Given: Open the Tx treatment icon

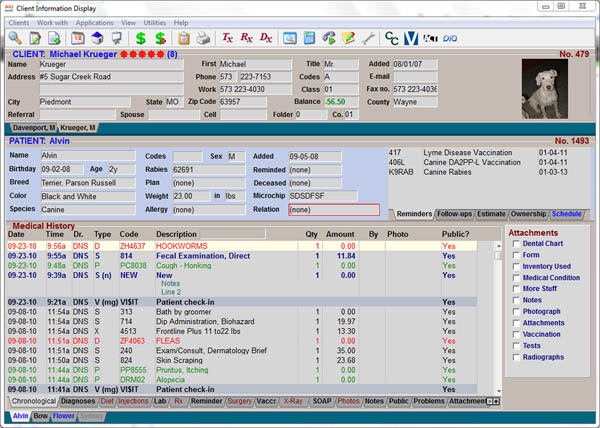Looking at the screenshot, I should tap(227, 38).
